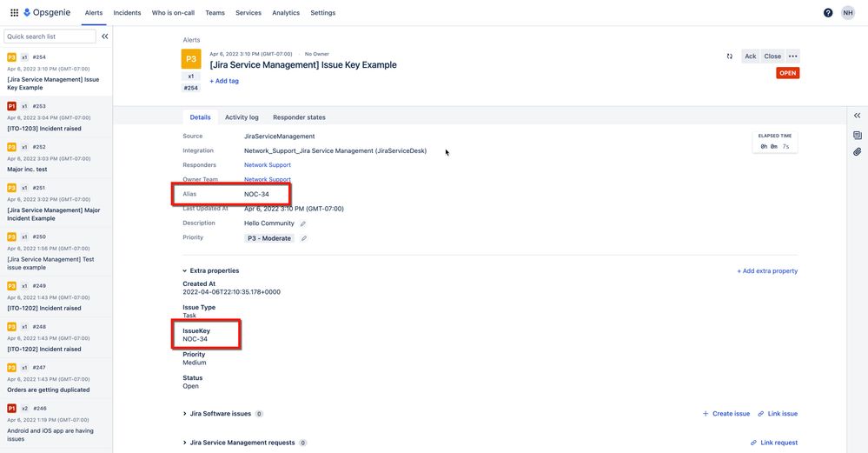The image size is (868, 453).
Task: Acknowledge the alert with Ack button
Action: click(x=750, y=56)
